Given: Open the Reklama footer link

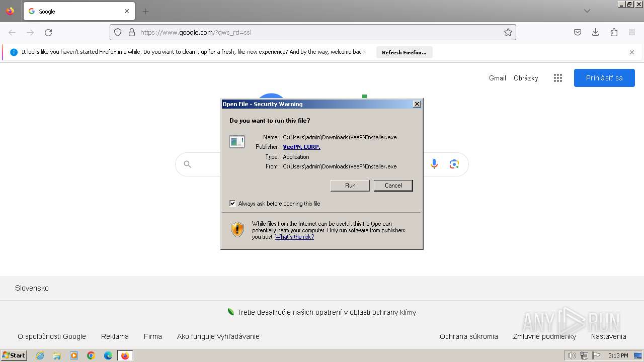Looking at the screenshot, I should click(115, 336).
